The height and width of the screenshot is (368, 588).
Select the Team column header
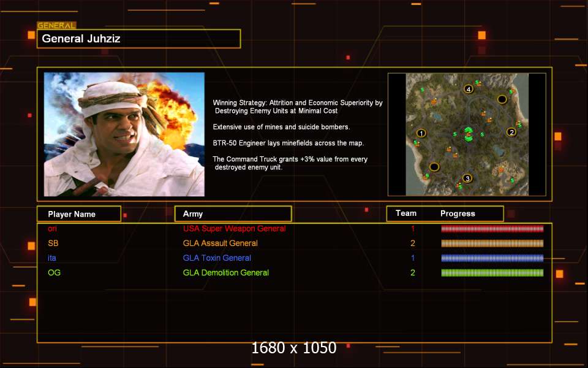point(406,213)
